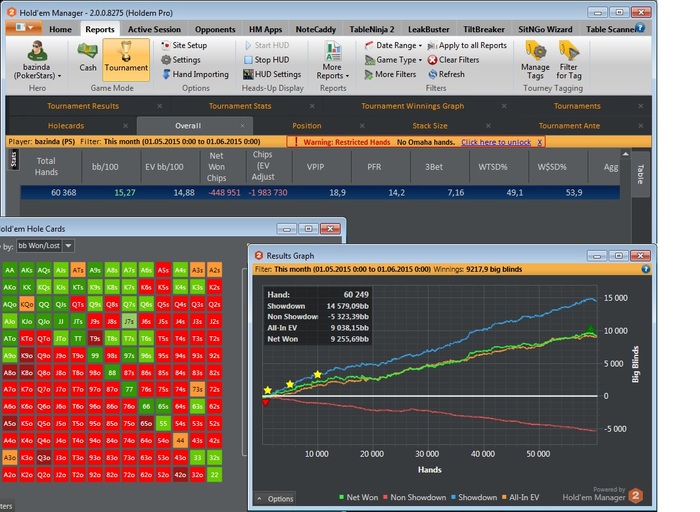Click the Clear Filters icon
700x512 pixels.
(x=432, y=60)
